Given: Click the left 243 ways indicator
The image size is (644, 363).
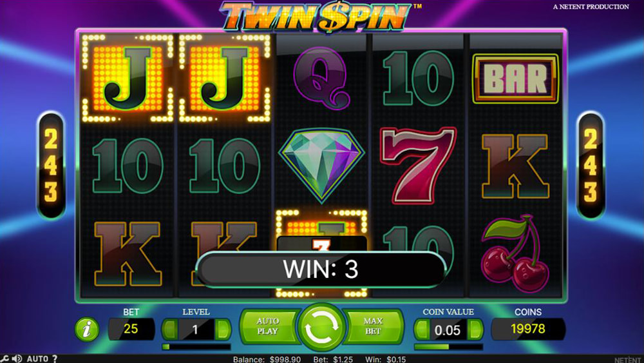Looking at the screenshot, I should click(51, 165).
